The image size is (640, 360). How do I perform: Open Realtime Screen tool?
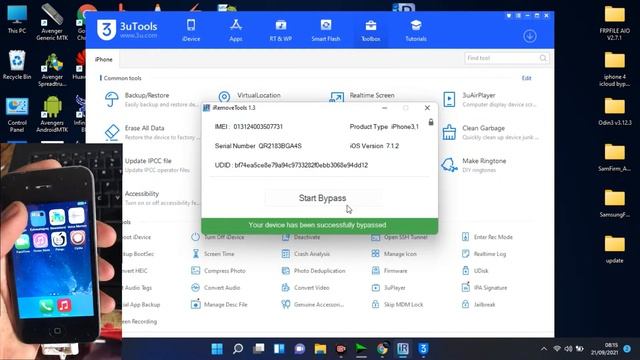(x=362, y=96)
